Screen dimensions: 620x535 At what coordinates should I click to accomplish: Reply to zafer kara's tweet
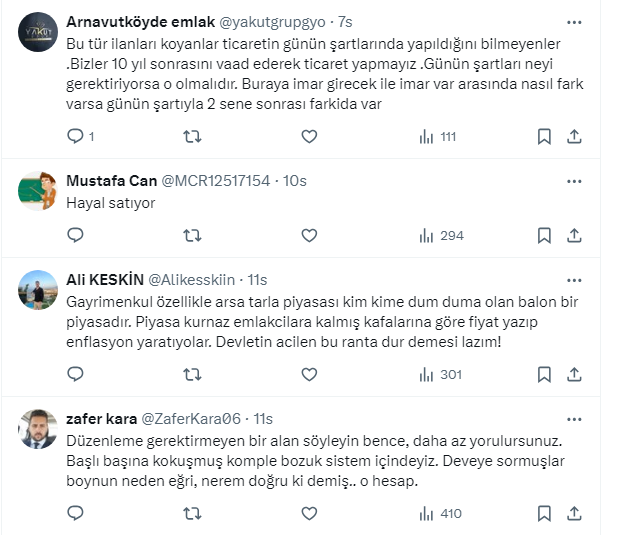coord(76,513)
